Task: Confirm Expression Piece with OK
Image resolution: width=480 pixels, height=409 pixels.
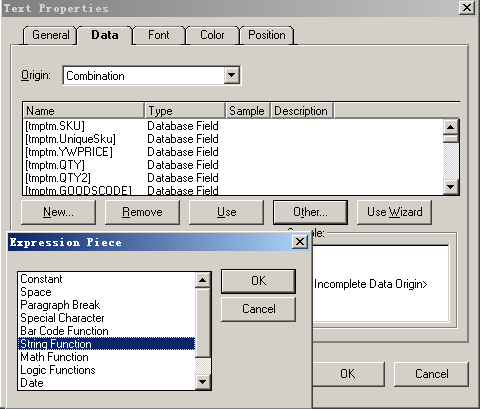Action: pos(258,281)
